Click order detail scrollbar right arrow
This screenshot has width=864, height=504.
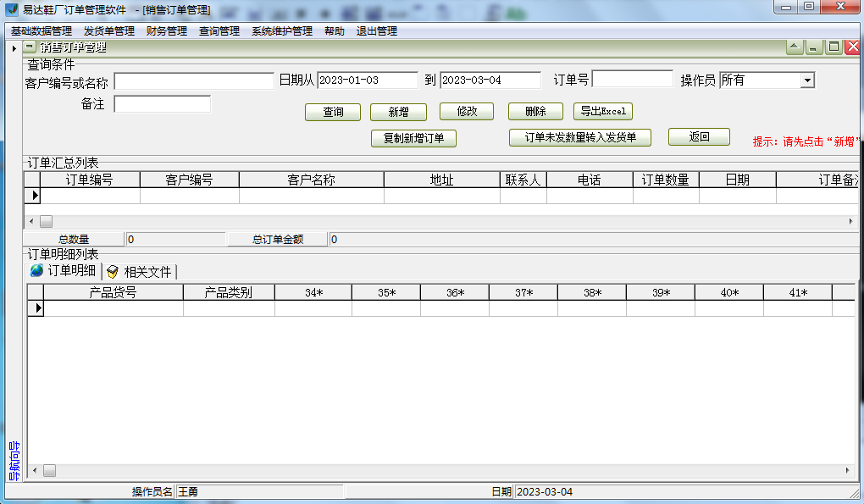pos(847,470)
